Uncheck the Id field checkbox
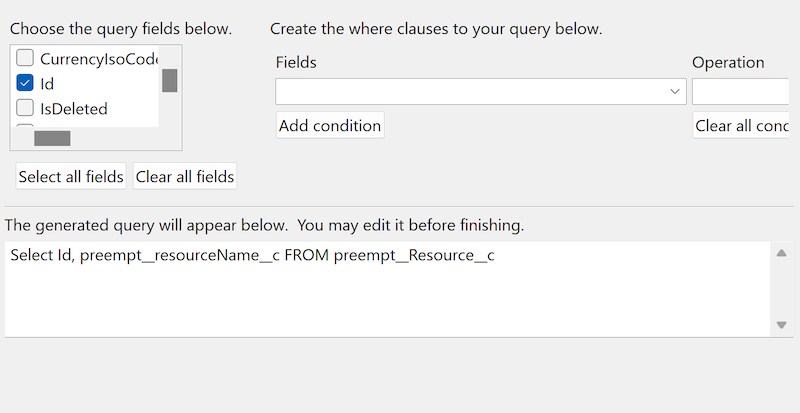The width and height of the screenshot is (800, 413). coord(26,84)
